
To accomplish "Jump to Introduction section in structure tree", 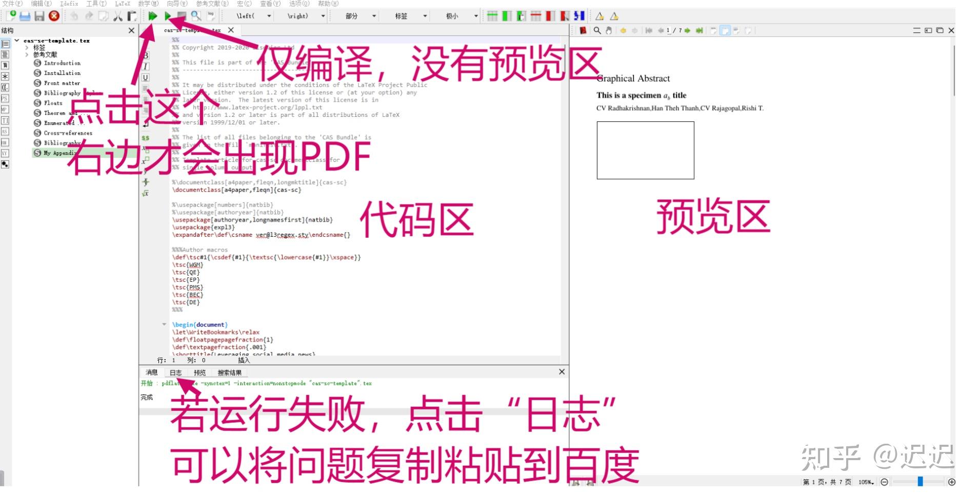I will pos(64,63).
